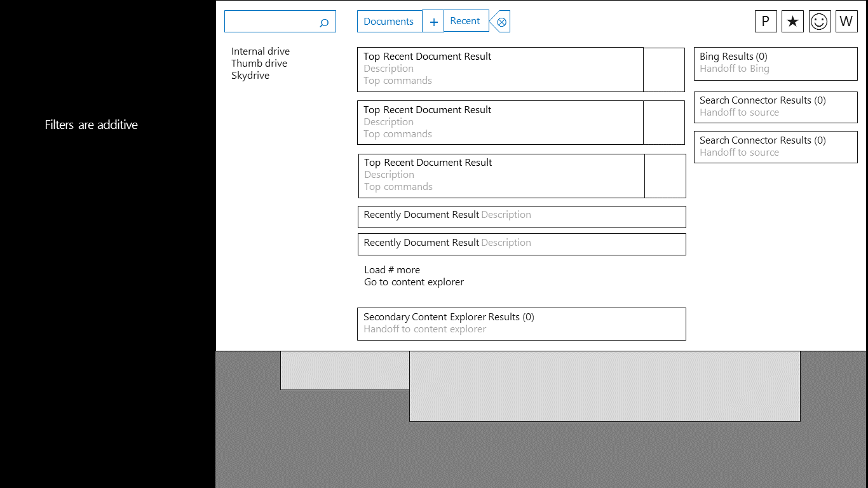868x488 pixels.
Task: Click Go to content explorer
Action: pos(414,282)
